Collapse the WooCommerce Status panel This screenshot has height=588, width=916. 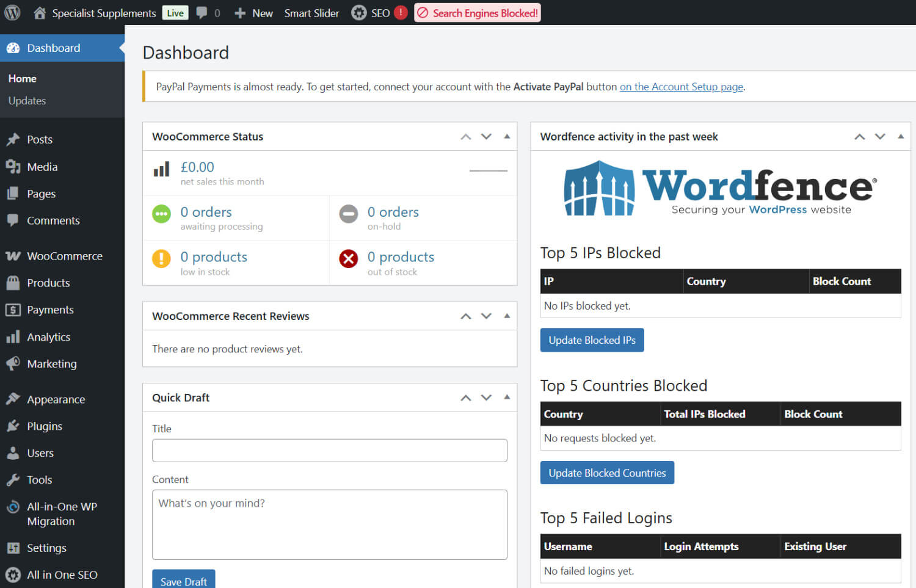point(506,136)
